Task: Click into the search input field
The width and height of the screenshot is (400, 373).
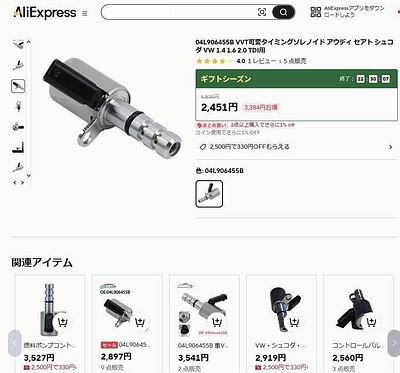Action: coord(180,12)
